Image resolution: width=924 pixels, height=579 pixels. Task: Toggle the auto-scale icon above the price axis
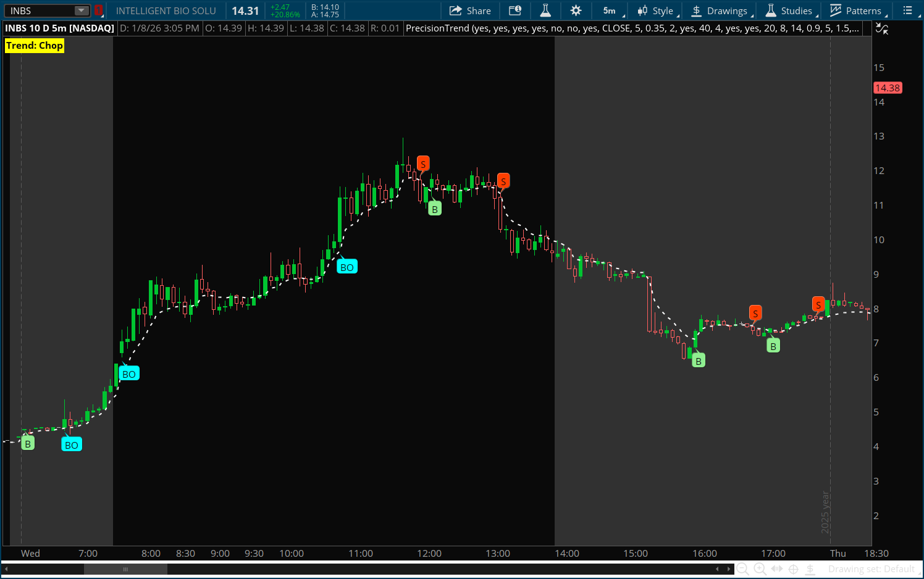coord(882,29)
